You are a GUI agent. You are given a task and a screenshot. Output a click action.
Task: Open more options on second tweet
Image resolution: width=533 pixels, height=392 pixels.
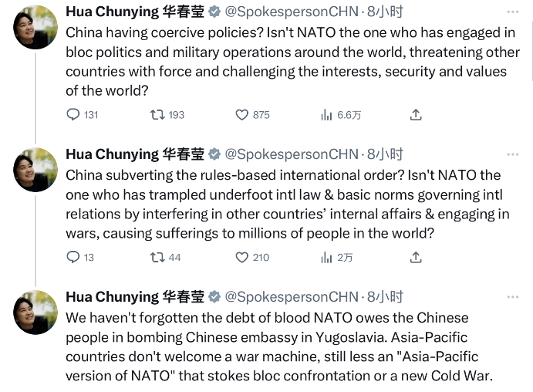pos(513,154)
